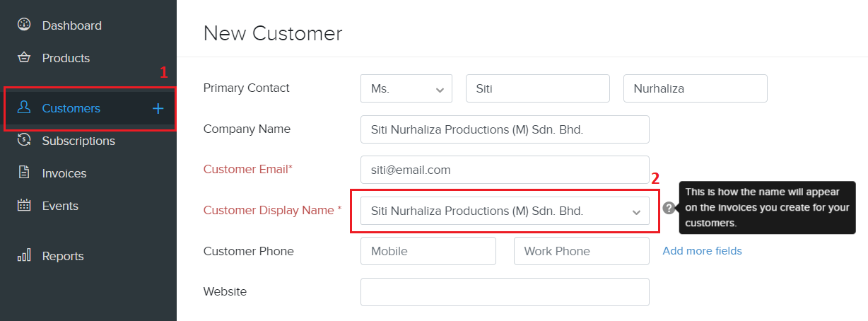Viewport: 868px width, 321px height.
Task: Focus the Company Name text field
Action: (x=504, y=129)
